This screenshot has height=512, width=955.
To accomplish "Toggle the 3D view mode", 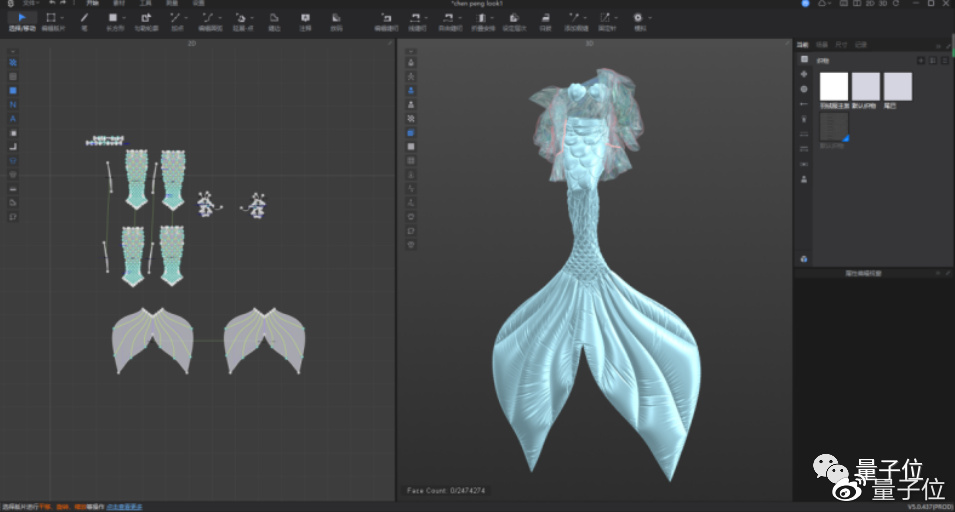I will 885,4.
